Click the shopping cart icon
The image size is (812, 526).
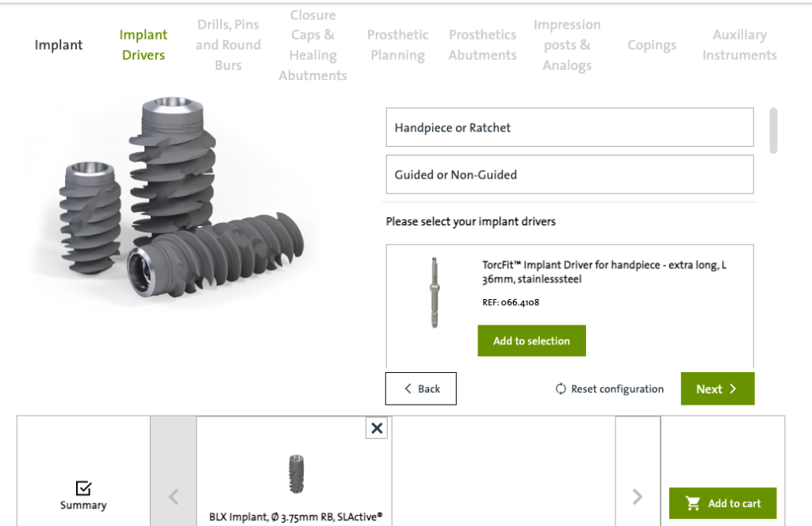[693, 503]
